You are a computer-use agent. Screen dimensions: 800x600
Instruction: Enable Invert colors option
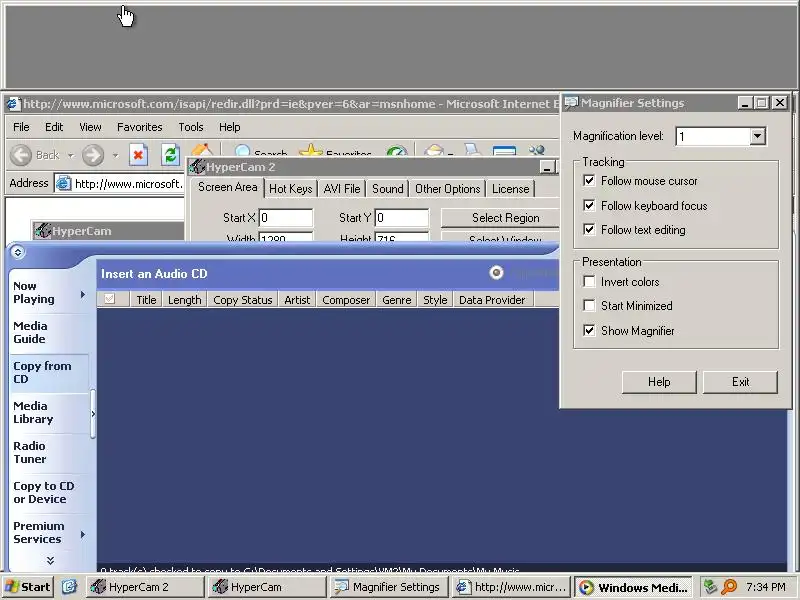(589, 281)
